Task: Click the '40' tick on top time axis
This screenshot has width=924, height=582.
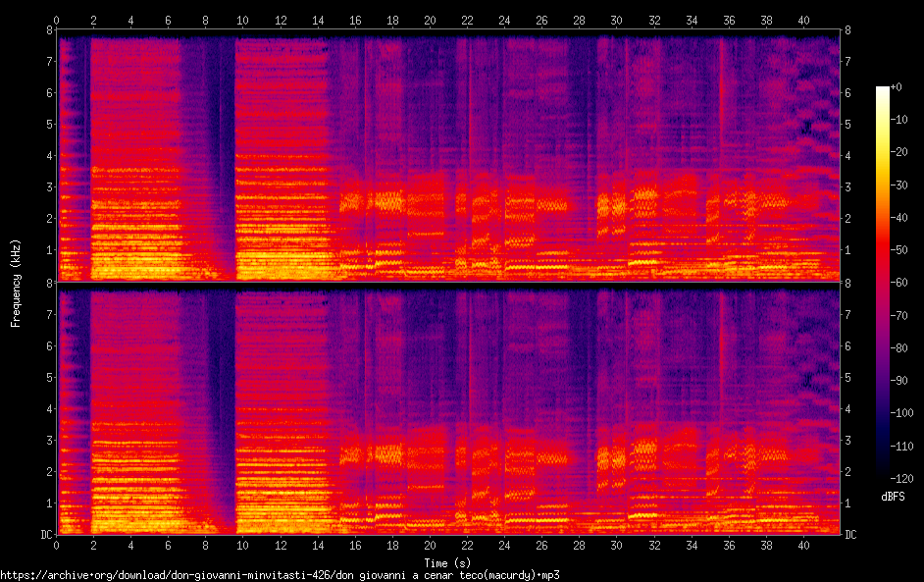Action: pyautogui.click(x=803, y=20)
